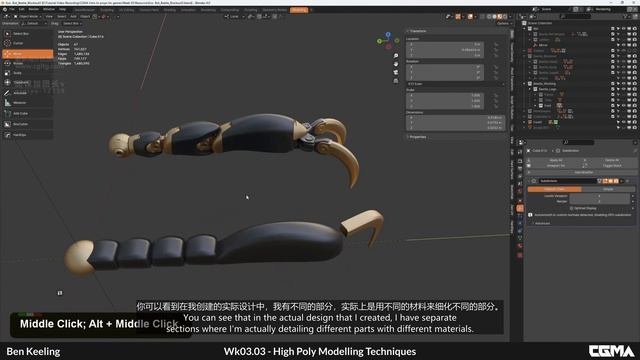
Task: Select the Add Cube tool
Action: coord(28,113)
